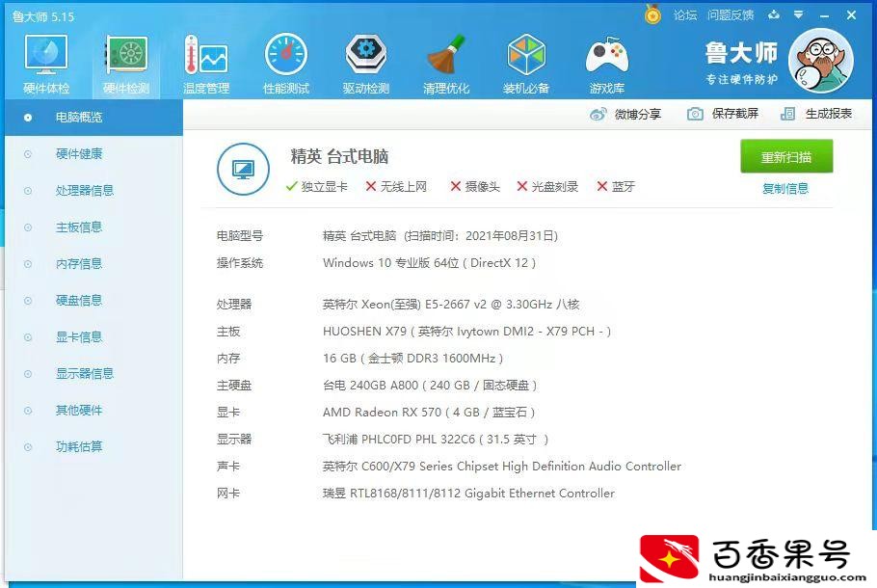Click the skin/shirt icon in title bar
This screenshot has height=588, width=877.
click(774, 14)
